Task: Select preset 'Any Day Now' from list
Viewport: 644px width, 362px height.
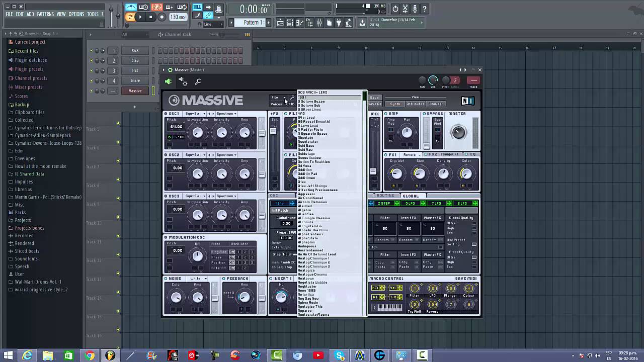Action: (308, 299)
